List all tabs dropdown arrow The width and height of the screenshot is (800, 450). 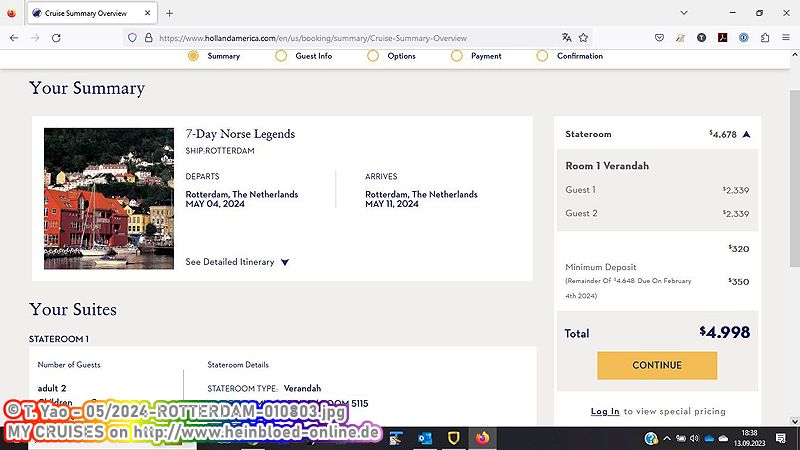coord(684,13)
